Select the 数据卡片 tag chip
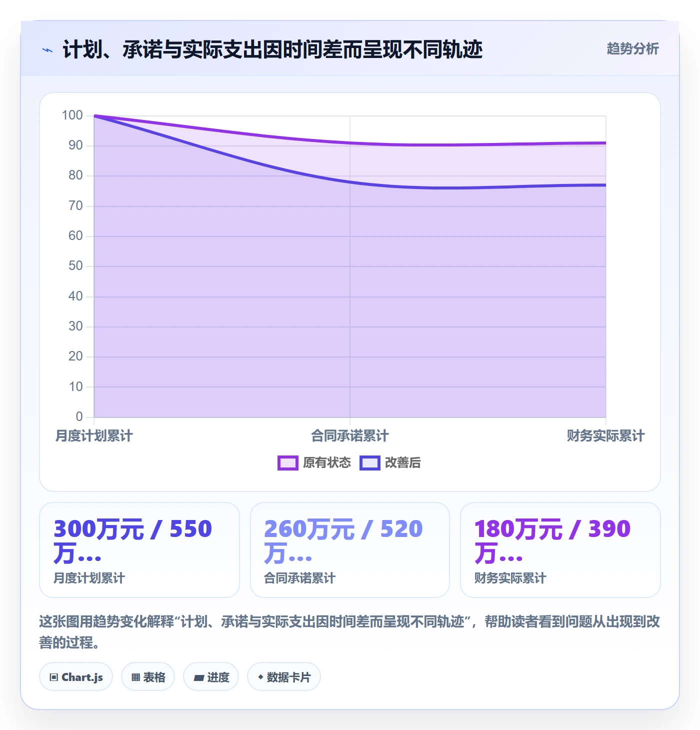 [x=284, y=677]
